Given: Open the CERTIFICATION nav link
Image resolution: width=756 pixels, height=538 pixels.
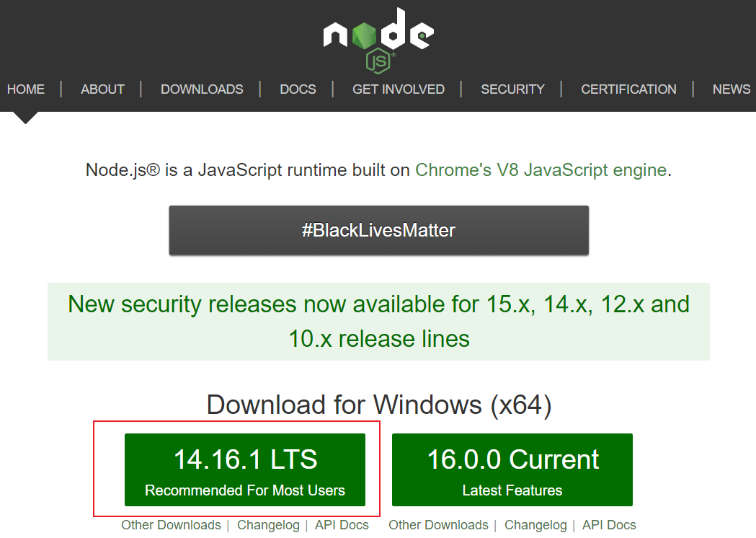Looking at the screenshot, I should [628, 89].
